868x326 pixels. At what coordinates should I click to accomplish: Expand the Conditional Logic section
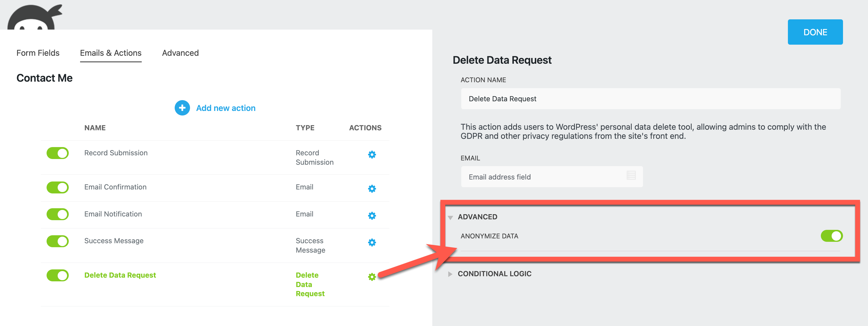pos(494,274)
